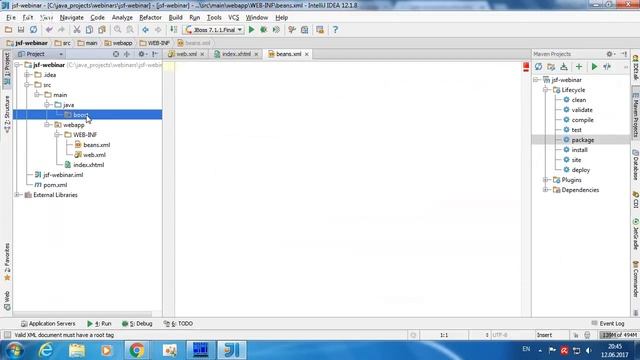Open Help via the question mark icon
Screen dimensions: 640x360
[335, 30]
